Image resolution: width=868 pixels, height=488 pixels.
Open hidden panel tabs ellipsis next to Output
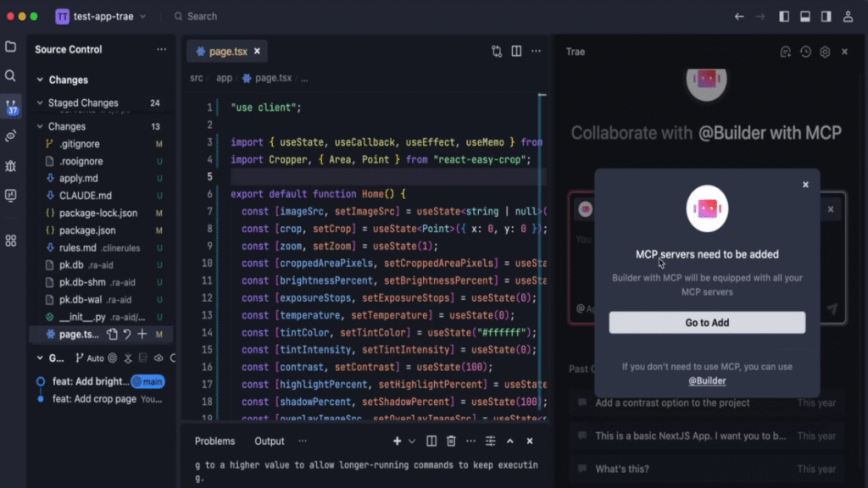pos(303,441)
